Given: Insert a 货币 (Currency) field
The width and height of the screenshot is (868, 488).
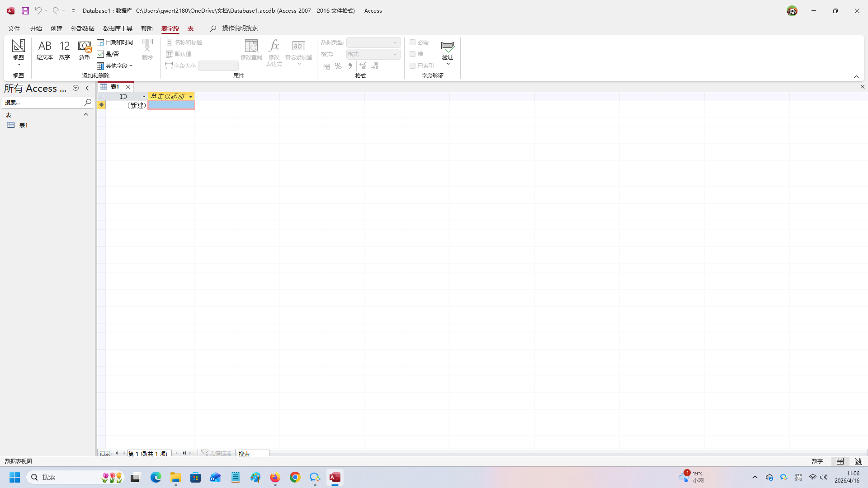Looking at the screenshot, I should tap(85, 50).
